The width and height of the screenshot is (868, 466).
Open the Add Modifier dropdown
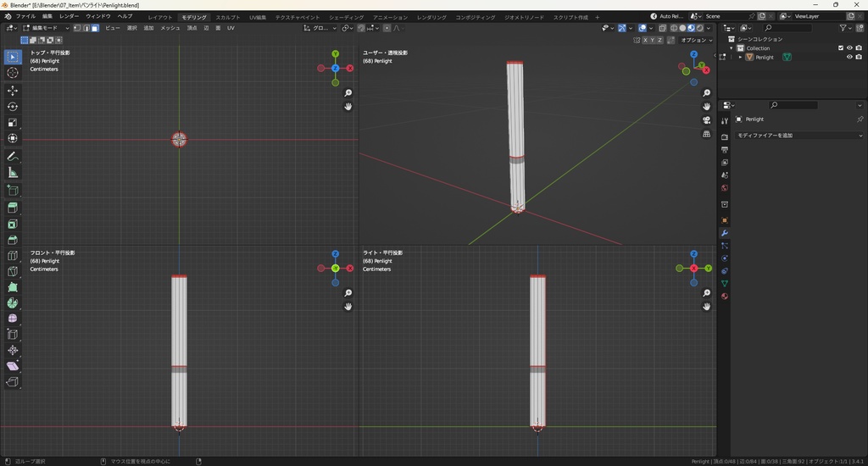[x=798, y=135]
